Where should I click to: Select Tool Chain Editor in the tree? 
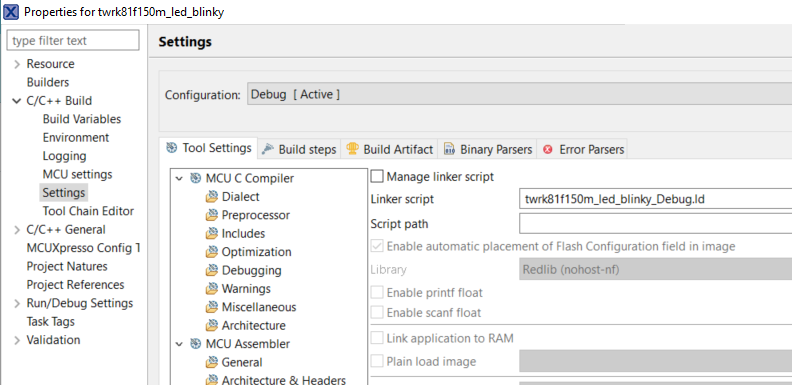pos(88,211)
